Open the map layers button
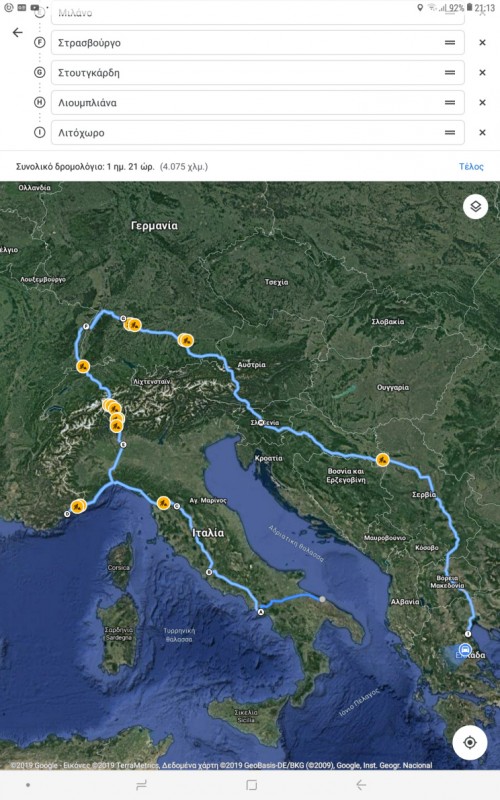500x800 pixels. (x=476, y=207)
